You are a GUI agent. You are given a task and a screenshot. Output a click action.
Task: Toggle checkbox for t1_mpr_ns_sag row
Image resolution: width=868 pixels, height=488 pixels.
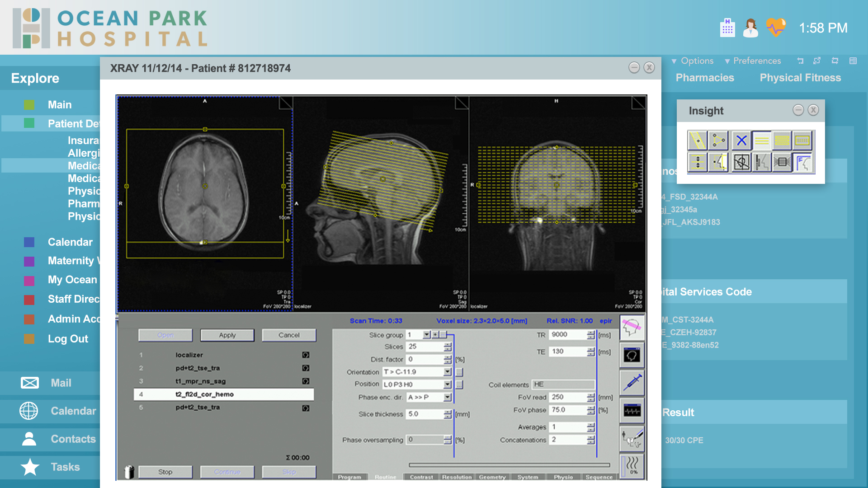click(x=306, y=381)
